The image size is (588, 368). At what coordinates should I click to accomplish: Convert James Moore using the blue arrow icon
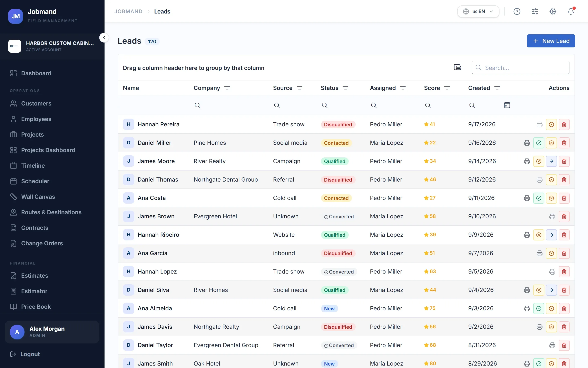click(x=551, y=161)
